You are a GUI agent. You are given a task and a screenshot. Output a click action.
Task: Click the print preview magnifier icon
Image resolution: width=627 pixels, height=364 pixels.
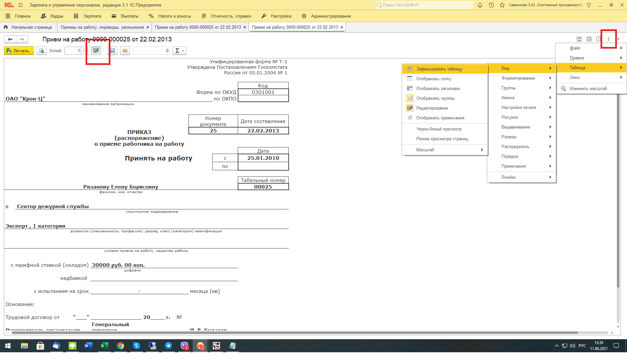tap(41, 51)
